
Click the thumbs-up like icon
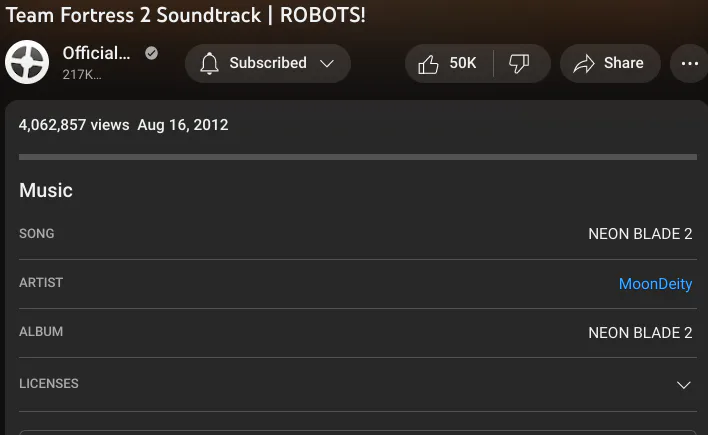428,64
